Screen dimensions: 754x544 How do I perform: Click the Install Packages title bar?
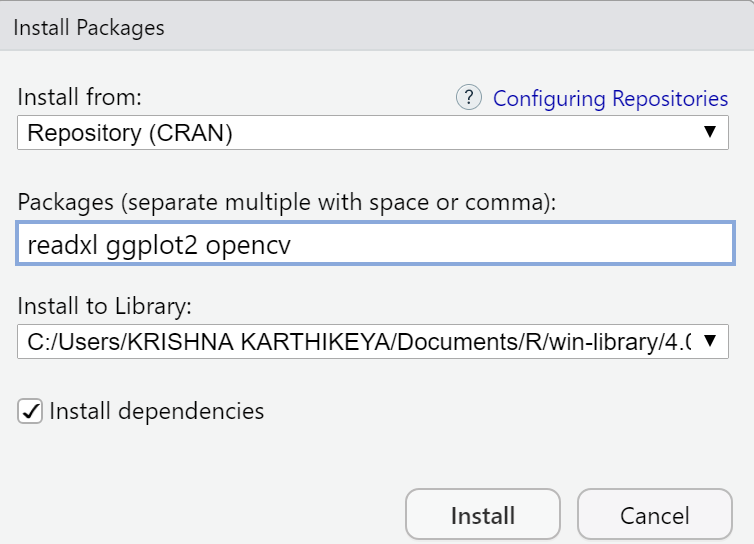(377, 27)
